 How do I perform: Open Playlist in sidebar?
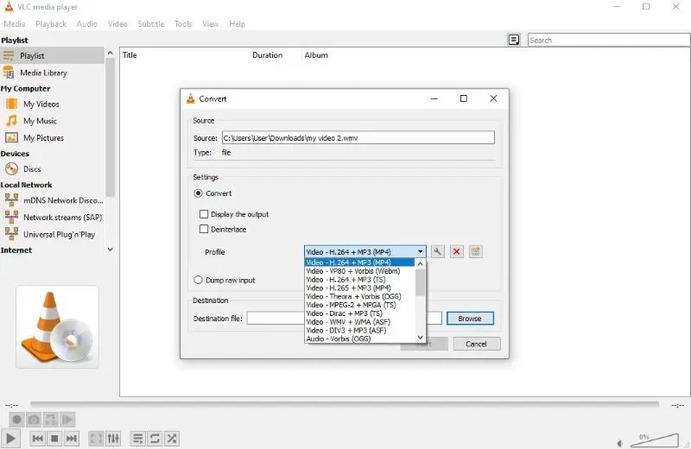pyautogui.click(x=52, y=56)
